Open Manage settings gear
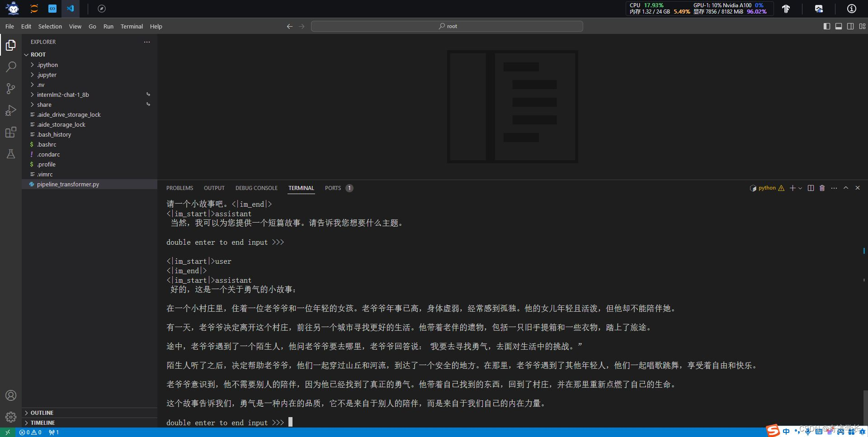The height and width of the screenshot is (437, 868). [x=11, y=417]
